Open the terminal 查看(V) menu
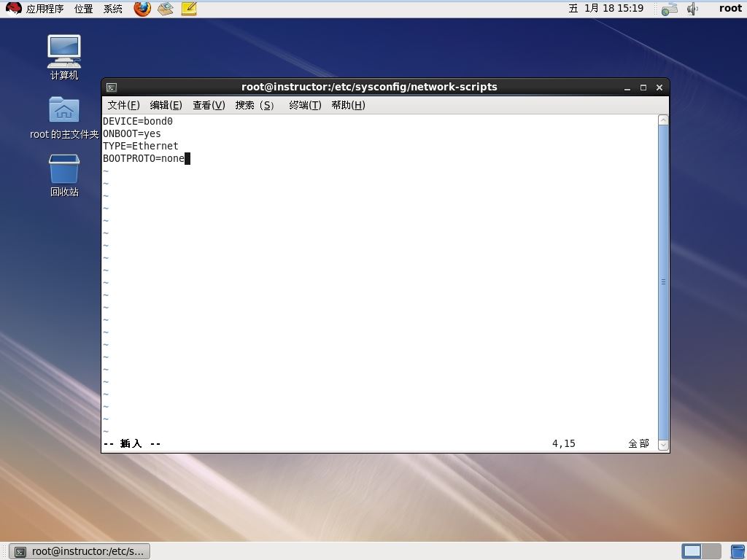This screenshot has height=560, width=747. (x=209, y=105)
